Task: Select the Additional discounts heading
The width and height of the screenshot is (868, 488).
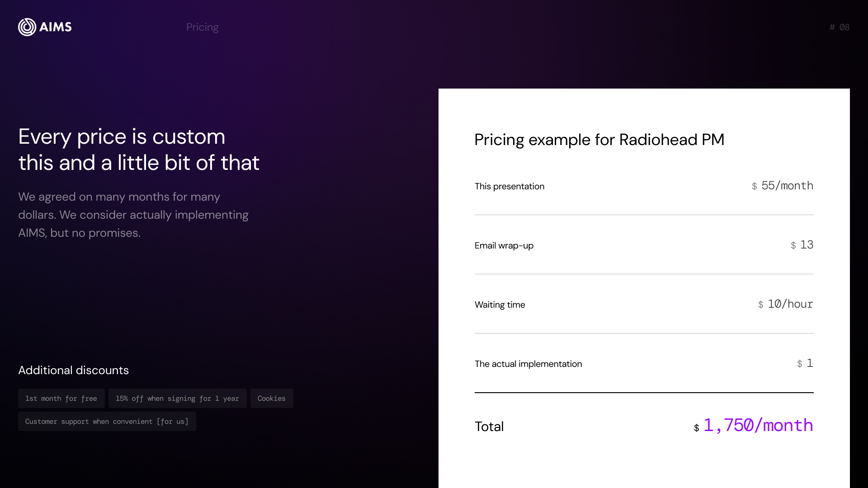Action: click(x=74, y=370)
